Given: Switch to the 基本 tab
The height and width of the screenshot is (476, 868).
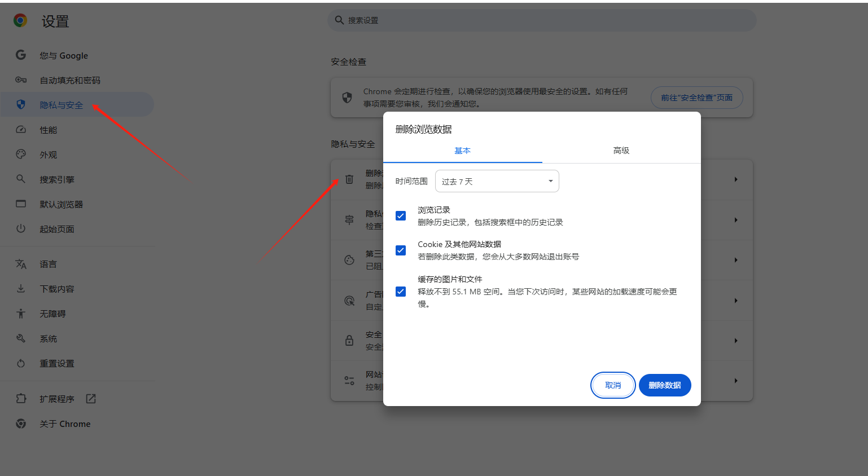Looking at the screenshot, I should (462, 151).
